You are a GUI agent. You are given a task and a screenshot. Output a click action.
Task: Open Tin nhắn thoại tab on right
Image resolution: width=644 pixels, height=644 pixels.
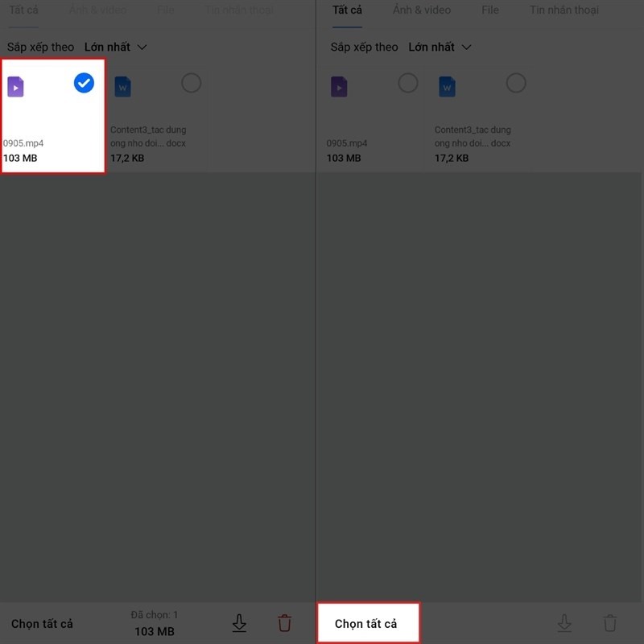tap(564, 10)
